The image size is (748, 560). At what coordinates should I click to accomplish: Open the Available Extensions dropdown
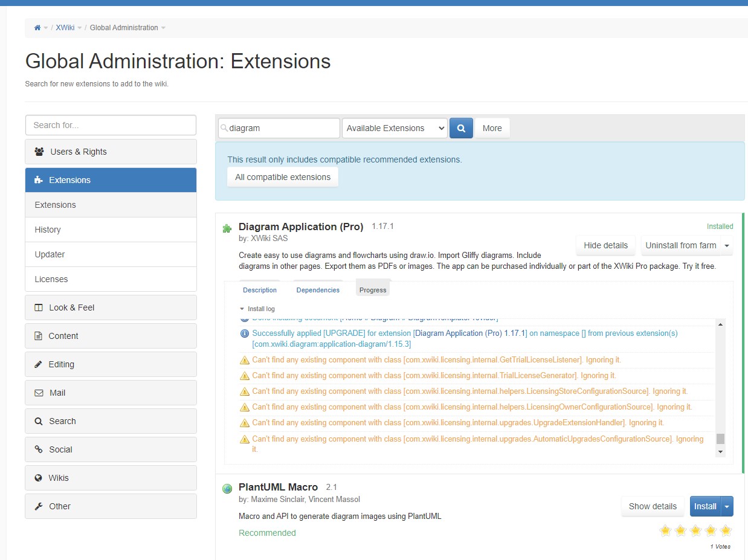tap(395, 128)
